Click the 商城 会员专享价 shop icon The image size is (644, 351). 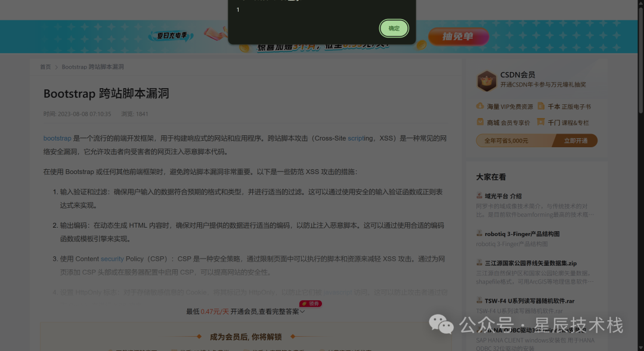click(x=480, y=122)
